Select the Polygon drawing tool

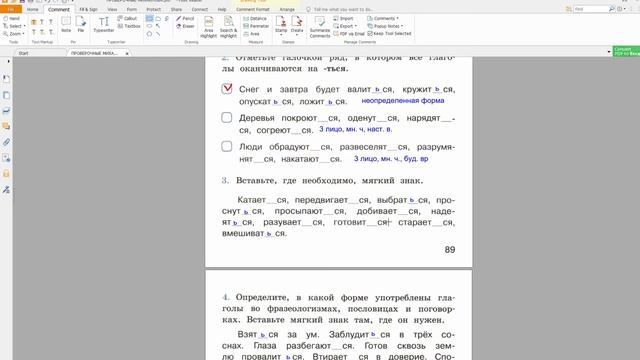[149, 34]
